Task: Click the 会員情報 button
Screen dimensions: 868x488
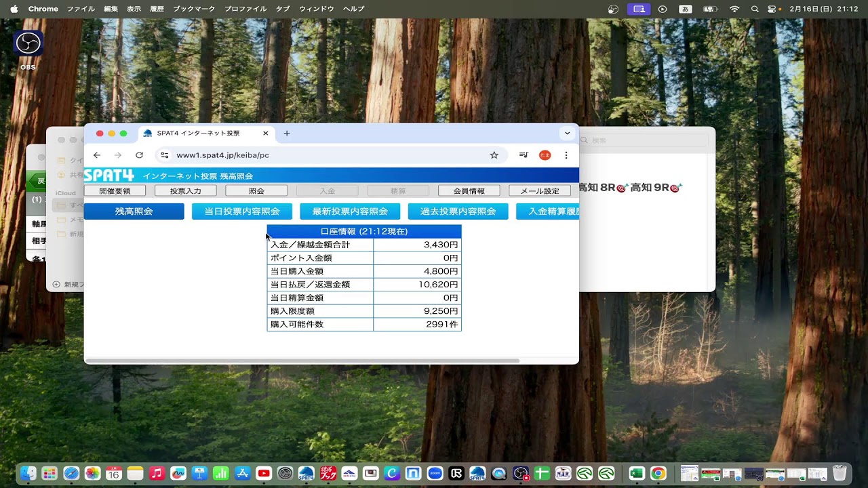Action: pos(469,191)
